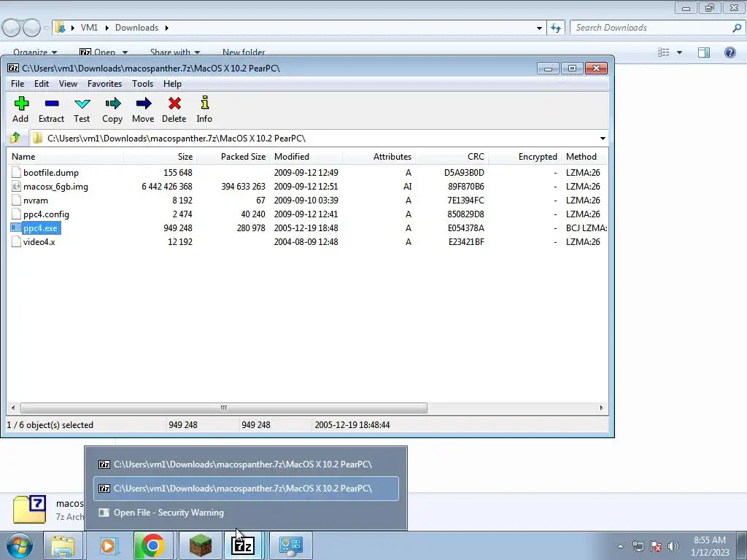Click the volume speaker tray icon
Screen dimensions: 747x560
pos(673,545)
